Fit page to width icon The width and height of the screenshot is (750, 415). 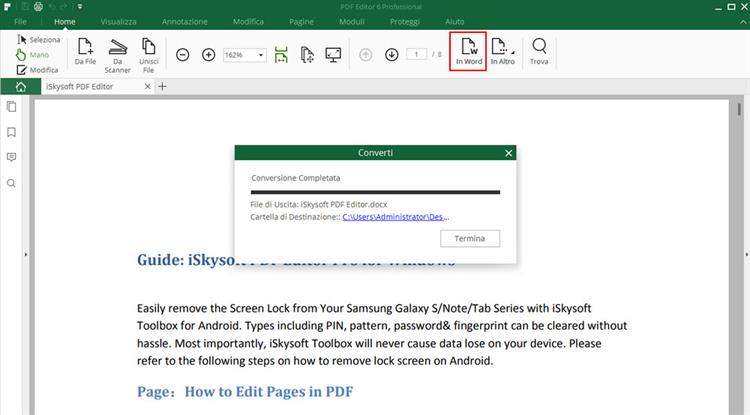pyautogui.click(x=281, y=55)
